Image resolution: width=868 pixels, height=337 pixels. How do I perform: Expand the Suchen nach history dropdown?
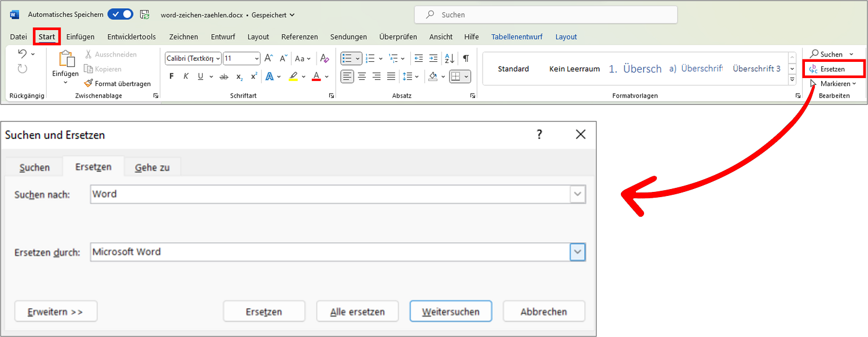point(578,195)
